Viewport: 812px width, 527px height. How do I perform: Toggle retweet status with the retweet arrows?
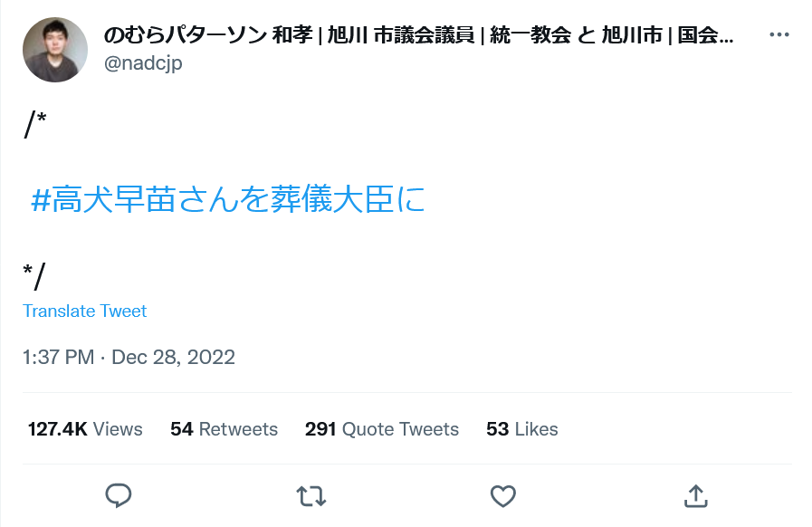pos(310,496)
